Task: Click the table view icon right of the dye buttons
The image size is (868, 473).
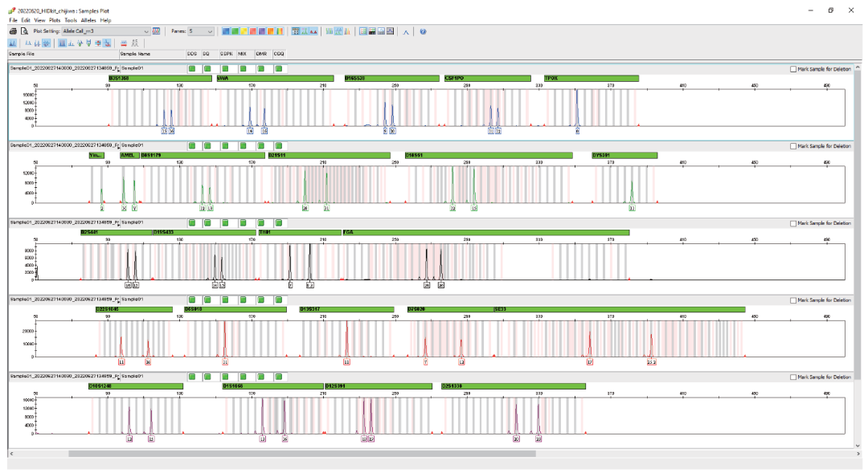Action: (x=296, y=31)
